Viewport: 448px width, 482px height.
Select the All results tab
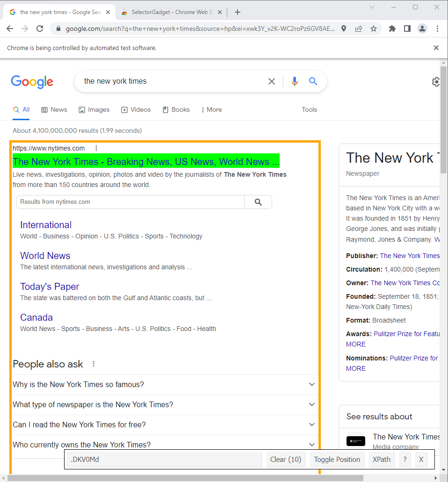[21, 110]
